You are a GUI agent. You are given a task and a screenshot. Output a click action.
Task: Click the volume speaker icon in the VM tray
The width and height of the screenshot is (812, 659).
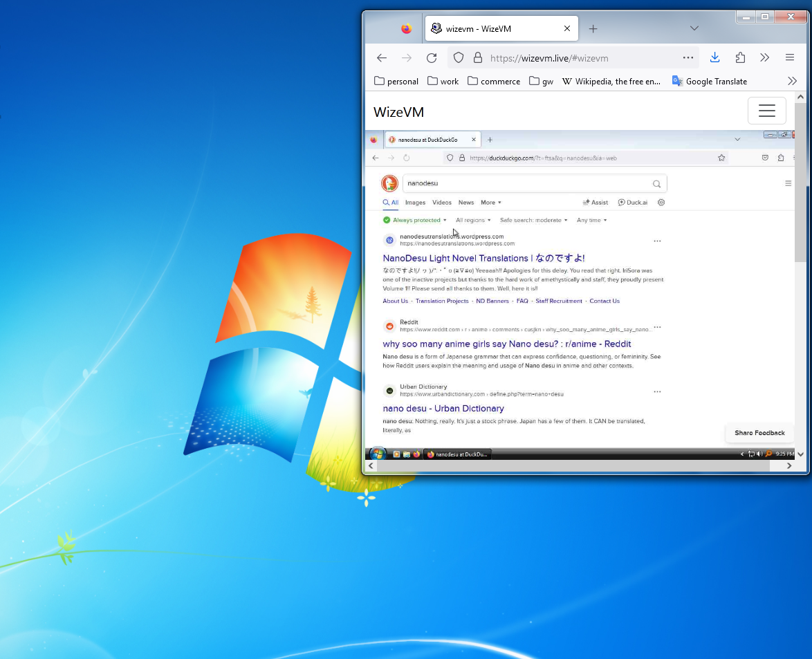coord(759,454)
